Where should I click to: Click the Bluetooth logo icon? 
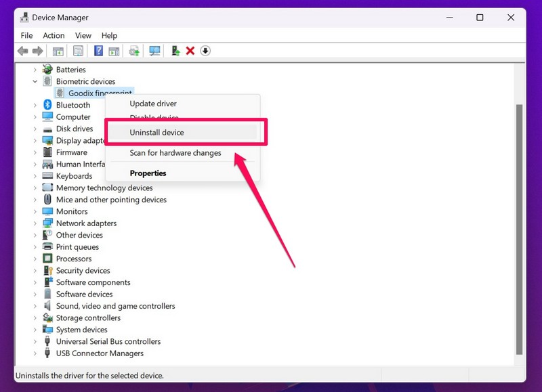point(47,105)
